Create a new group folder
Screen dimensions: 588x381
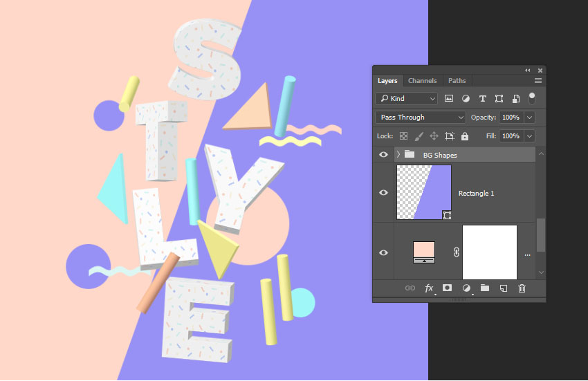click(x=485, y=288)
